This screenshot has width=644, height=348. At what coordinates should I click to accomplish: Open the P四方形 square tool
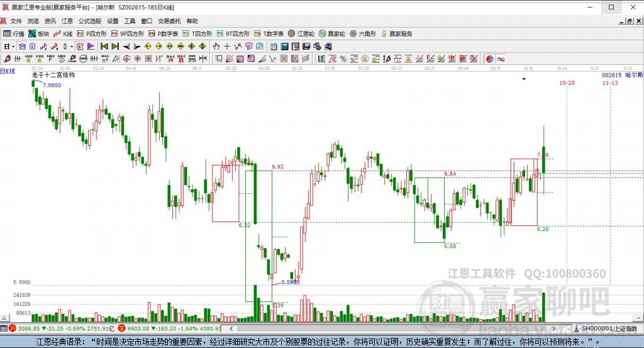92,34
